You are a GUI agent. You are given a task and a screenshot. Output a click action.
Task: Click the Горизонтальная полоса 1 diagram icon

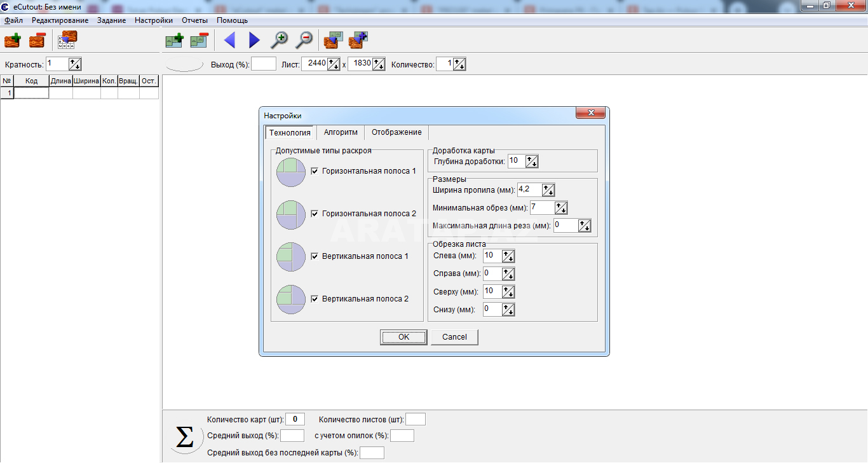pyautogui.click(x=291, y=172)
